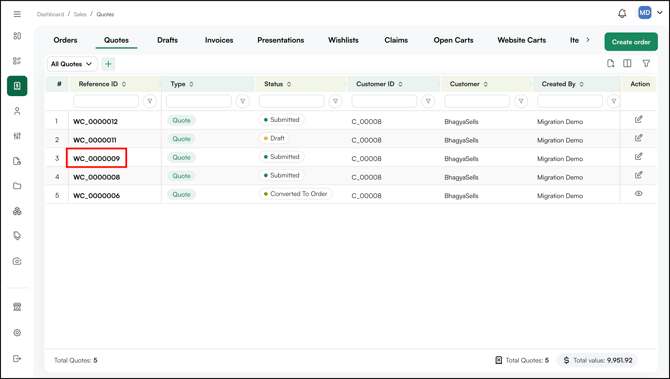670x379 pixels.
Task: Open the tasks list icon in sidebar
Action: (x=17, y=61)
